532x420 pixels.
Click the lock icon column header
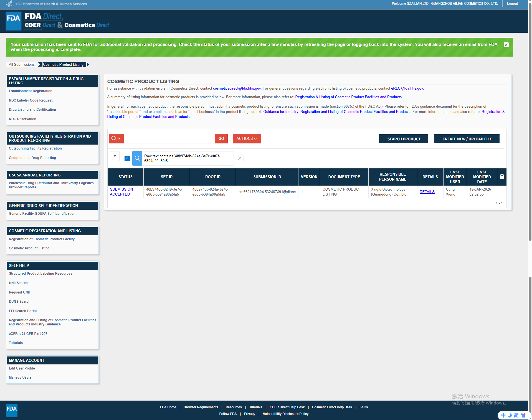click(x=502, y=177)
